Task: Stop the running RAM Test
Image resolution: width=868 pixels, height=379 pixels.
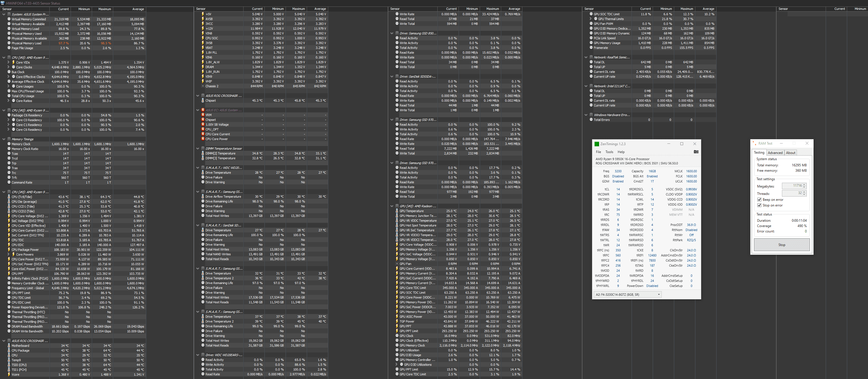Action: 782,245
